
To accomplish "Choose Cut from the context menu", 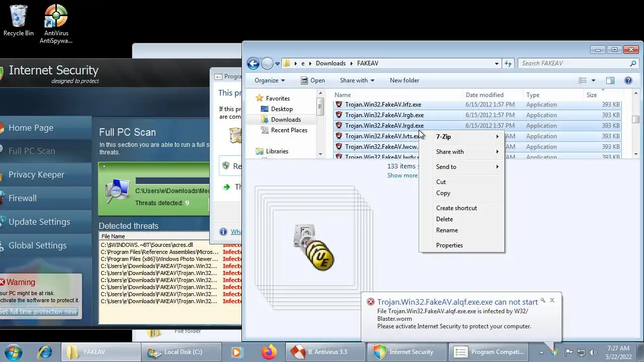I will (x=461, y=182).
